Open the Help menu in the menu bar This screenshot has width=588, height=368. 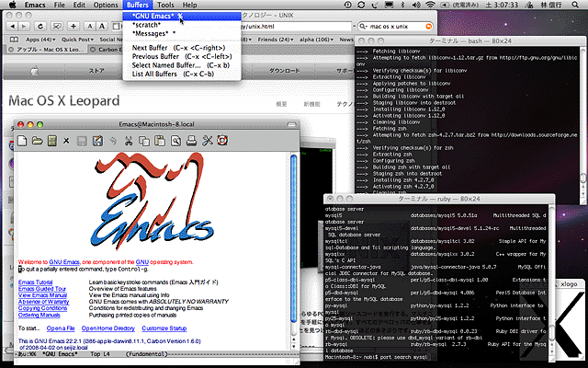pos(189,5)
